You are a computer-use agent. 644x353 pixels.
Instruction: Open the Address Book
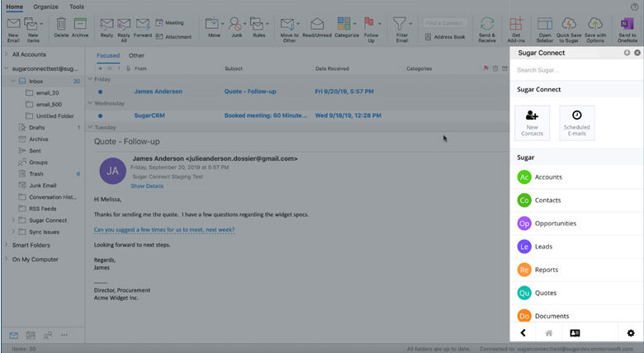point(445,37)
